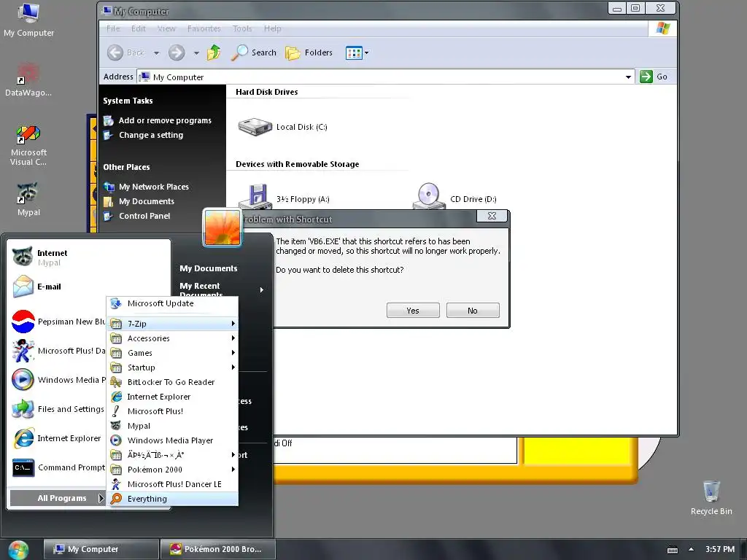The height and width of the screenshot is (560, 747).
Task: Launch Mypal from All Programs list
Action: click(x=172, y=426)
